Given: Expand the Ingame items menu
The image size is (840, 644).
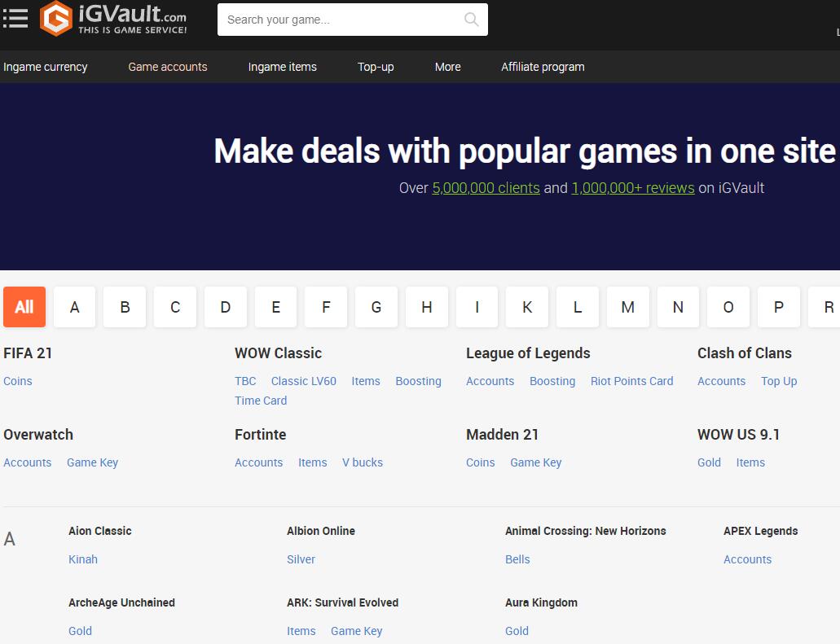Looking at the screenshot, I should [x=282, y=67].
